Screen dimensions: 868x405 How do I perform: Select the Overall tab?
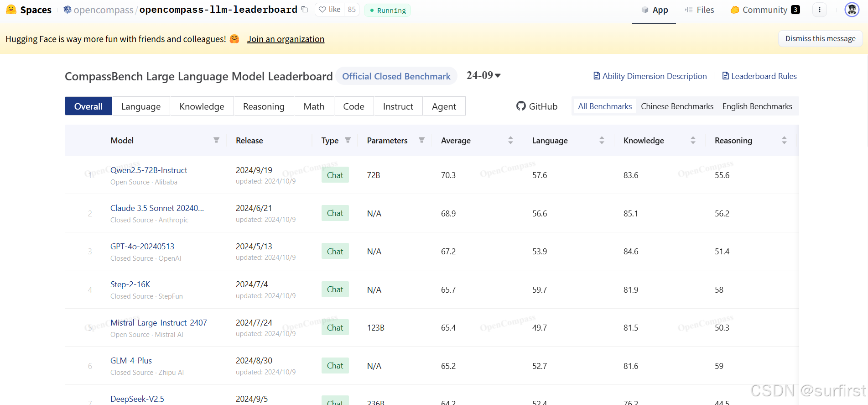[88, 106]
